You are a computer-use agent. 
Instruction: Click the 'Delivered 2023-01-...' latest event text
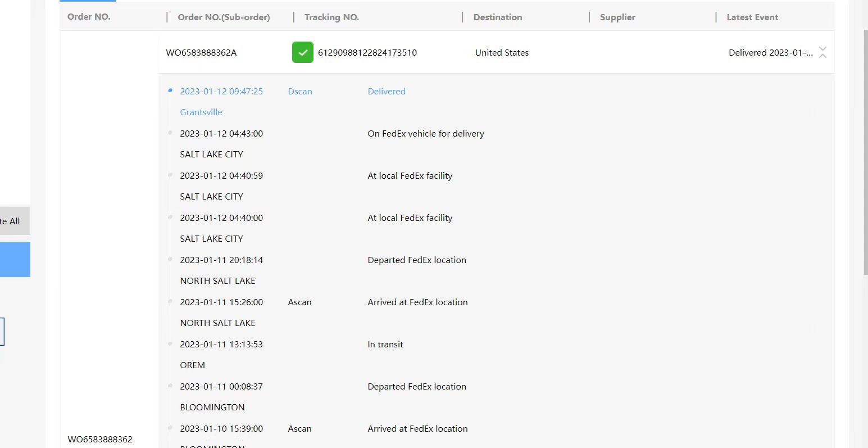point(770,53)
